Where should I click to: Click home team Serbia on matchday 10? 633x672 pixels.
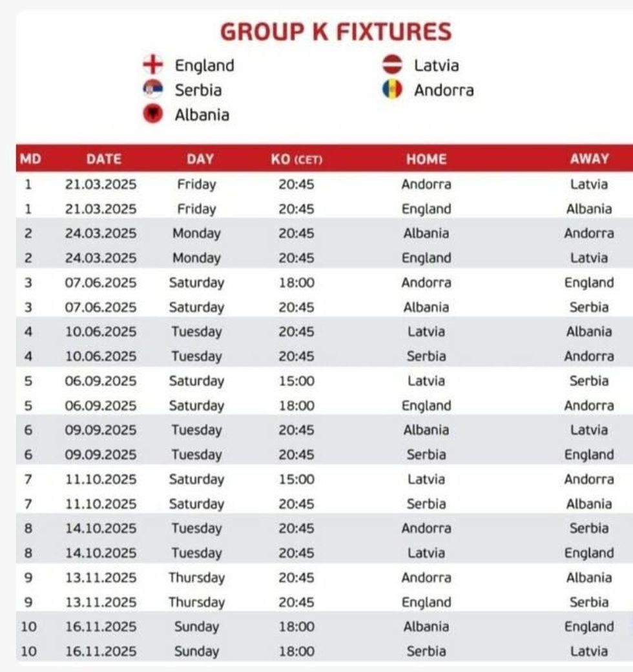point(426,651)
